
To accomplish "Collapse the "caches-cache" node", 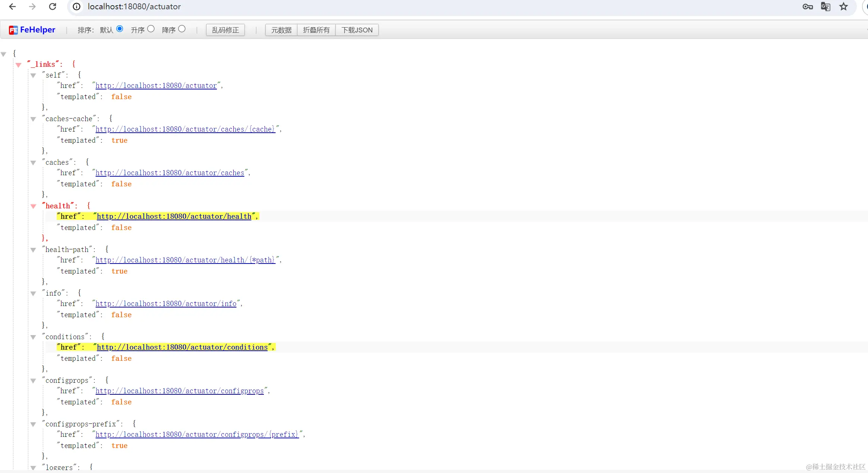I will pyautogui.click(x=33, y=119).
